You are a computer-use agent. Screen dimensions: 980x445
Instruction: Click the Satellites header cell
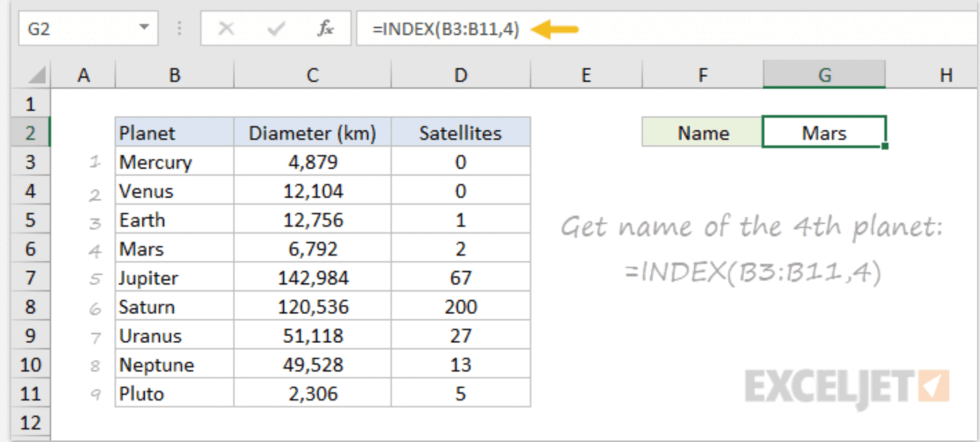pos(461,133)
